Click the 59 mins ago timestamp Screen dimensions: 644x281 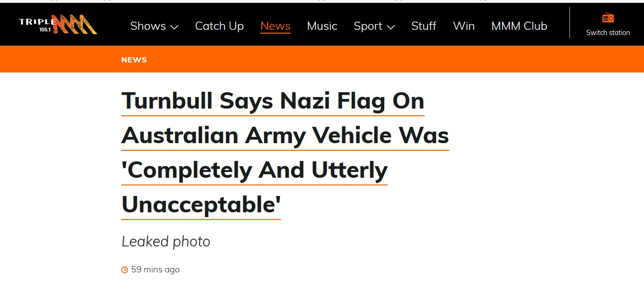click(155, 270)
